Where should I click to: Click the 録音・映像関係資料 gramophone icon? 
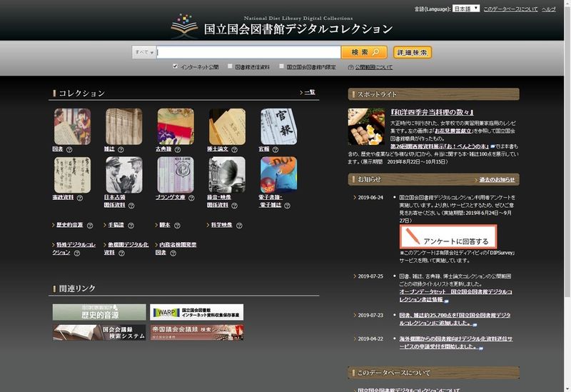click(226, 175)
